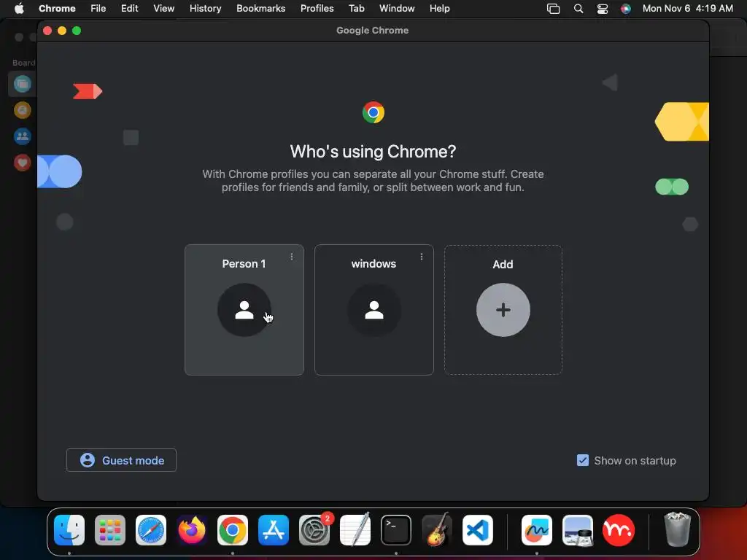The width and height of the screenshot is (747, 560).
Task: Open Trash from the Dock
Action: [x=677, y=530]
